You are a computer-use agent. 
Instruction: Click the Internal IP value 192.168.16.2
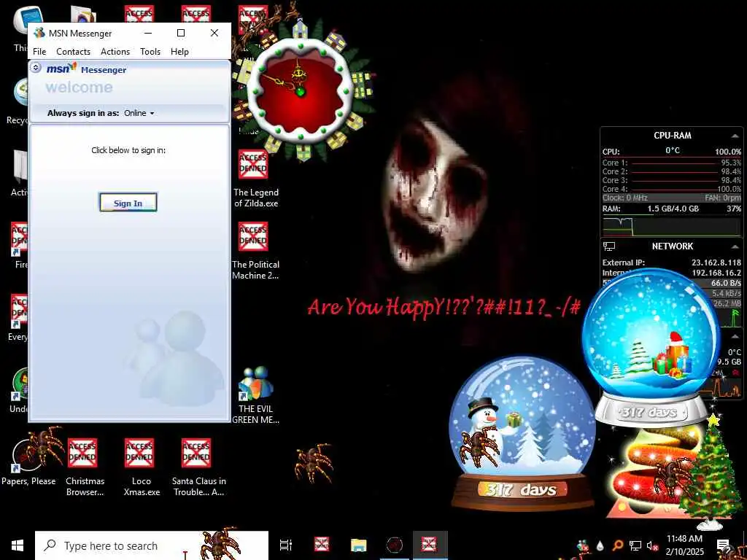(716, 273)
